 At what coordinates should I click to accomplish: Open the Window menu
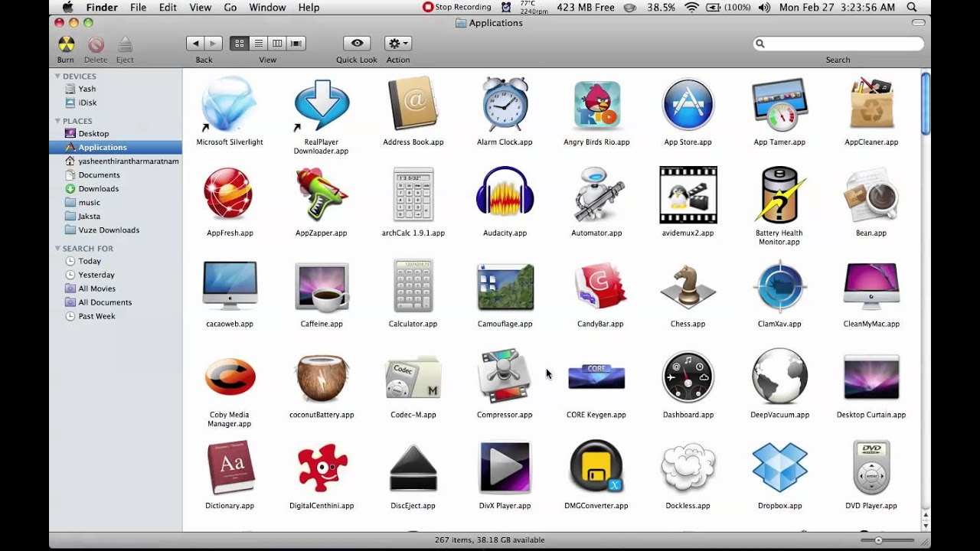point(267,7)
